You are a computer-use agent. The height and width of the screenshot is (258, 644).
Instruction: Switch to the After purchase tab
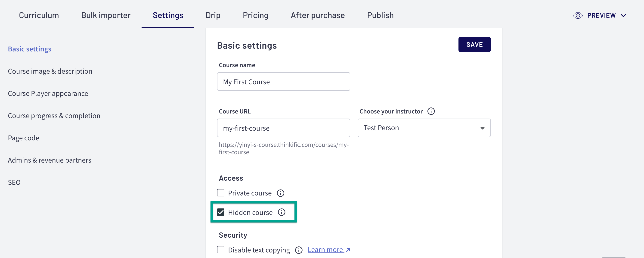click(318, 15)
